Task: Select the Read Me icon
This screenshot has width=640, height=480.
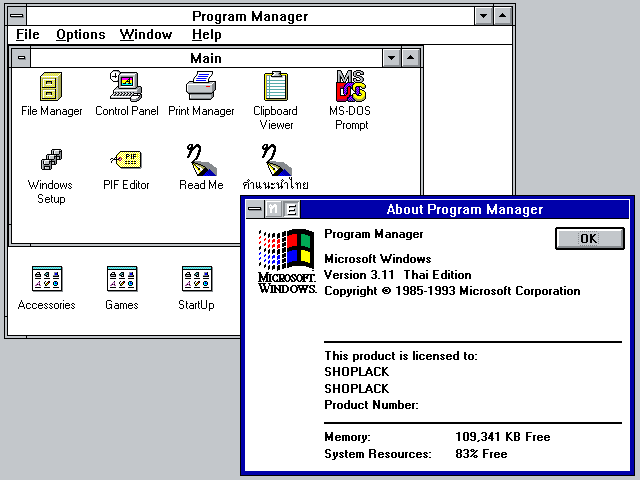Action: point(201,160)
